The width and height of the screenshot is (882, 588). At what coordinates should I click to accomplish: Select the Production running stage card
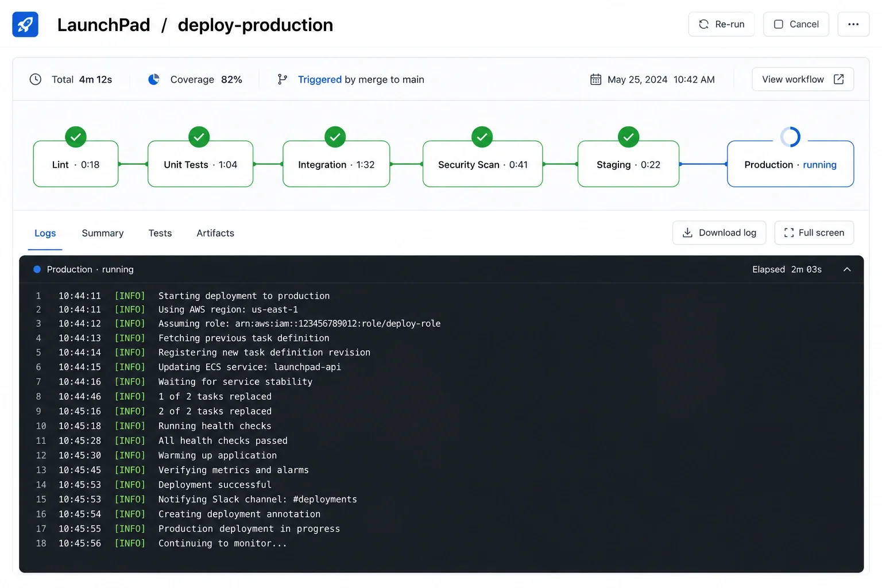[791, 164]
